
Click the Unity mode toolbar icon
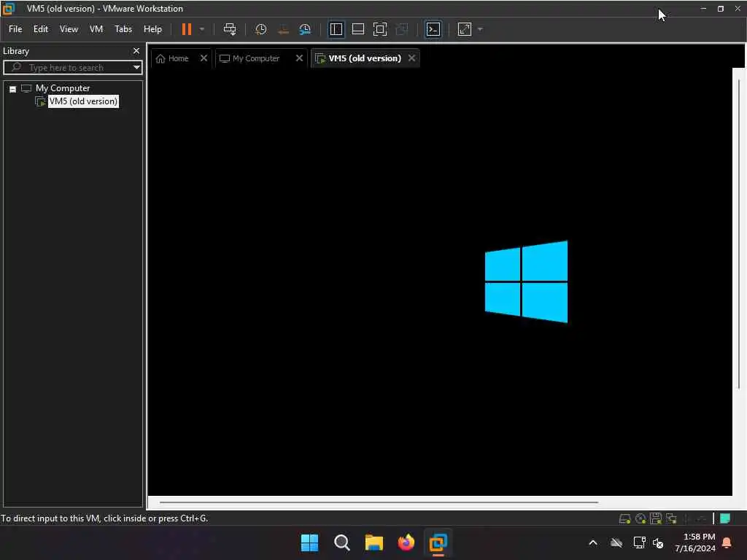(x=402, y=29)
